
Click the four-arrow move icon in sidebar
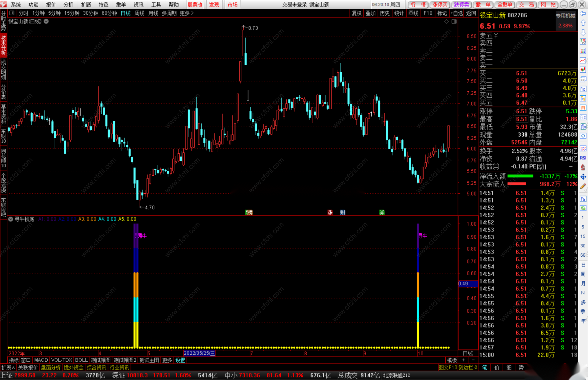[583, 177]
